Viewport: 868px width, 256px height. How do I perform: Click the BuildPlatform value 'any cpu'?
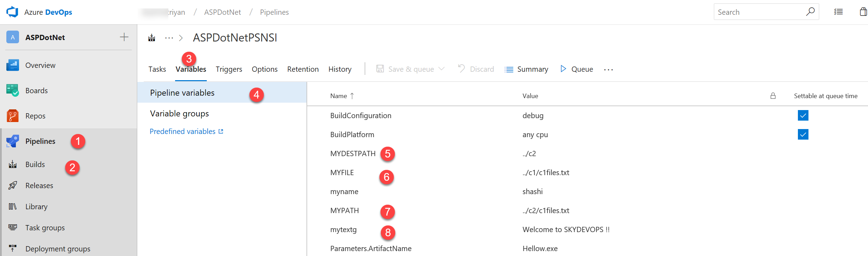click(x=535, y=135)
